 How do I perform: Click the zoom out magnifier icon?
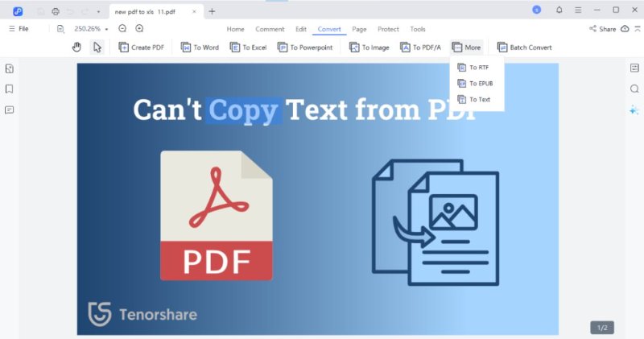(123, 29)
